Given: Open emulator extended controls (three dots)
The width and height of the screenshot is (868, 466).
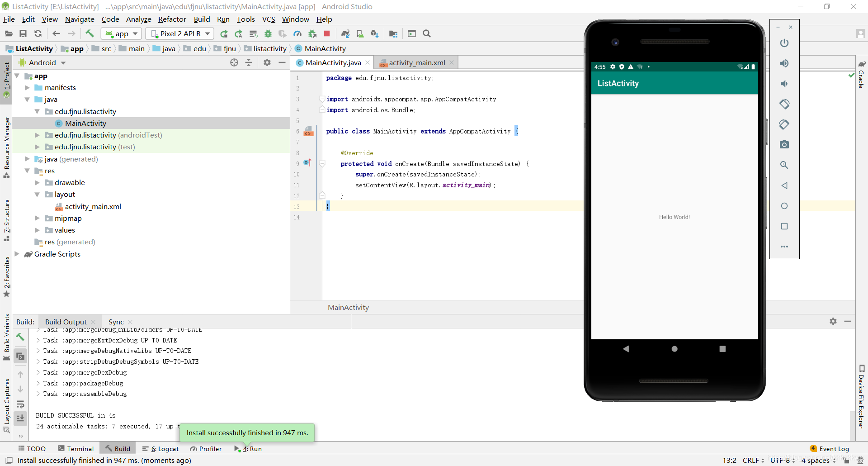Looking at the screenshot, I should click(x=784, y=247).
